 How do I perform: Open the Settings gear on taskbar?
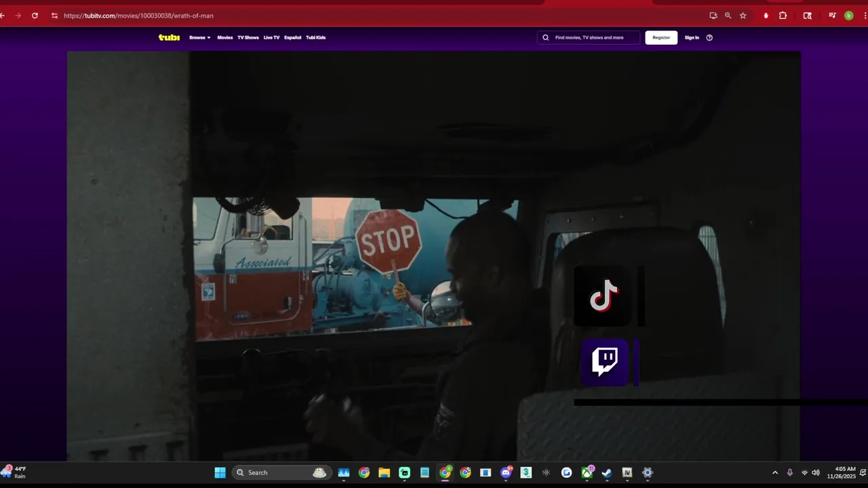pyautogui.click(x=648, y=472)
